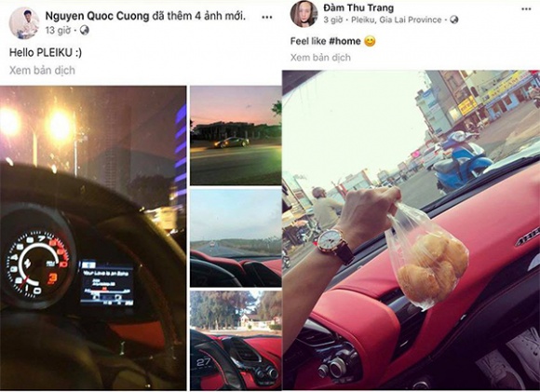Click the globe privacy icon after Gia Lai Province
This screenshot has width=540, height=392.
pos(454,20)
